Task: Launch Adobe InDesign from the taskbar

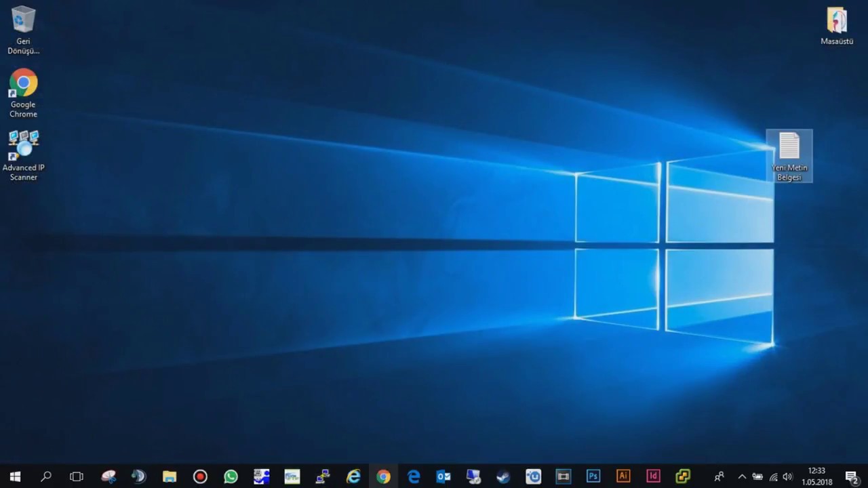Action: coord(653,476)
